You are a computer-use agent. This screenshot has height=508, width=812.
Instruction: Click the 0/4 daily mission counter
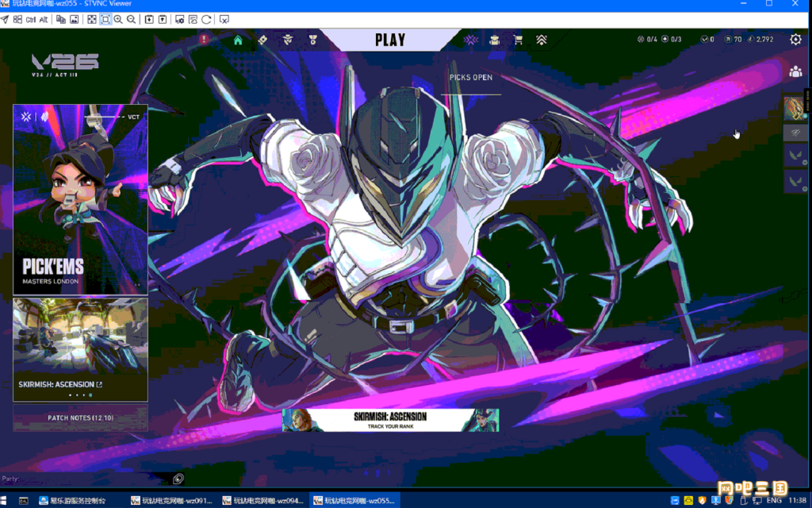pos(647,40)
